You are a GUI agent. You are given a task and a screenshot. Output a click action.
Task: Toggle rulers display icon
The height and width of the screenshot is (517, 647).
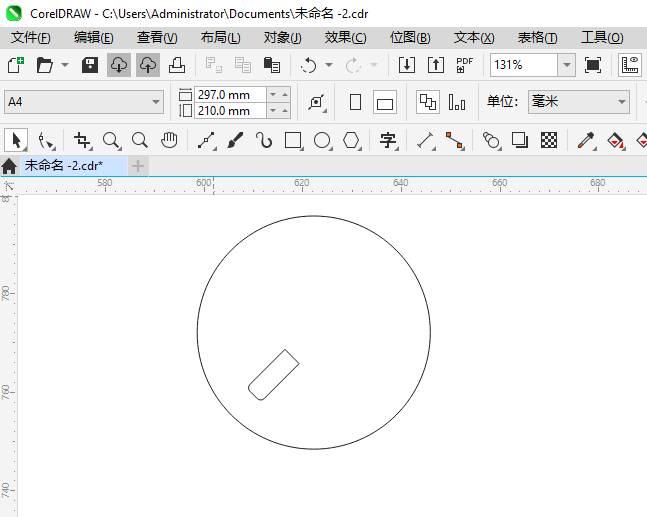click(630, 65)
